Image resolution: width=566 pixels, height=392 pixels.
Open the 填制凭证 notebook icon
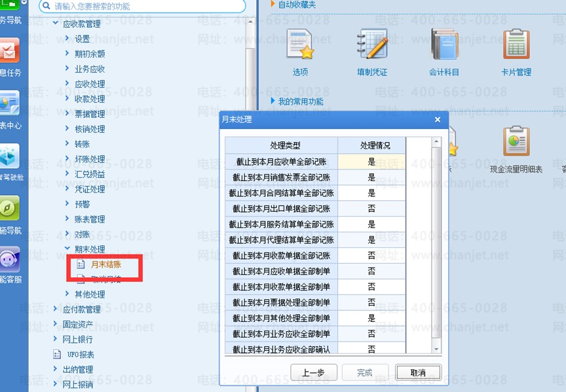click(372, 44)
